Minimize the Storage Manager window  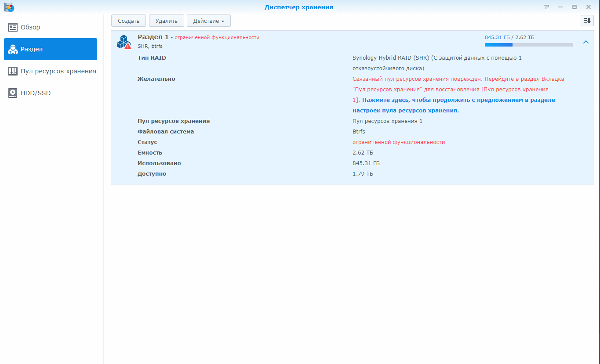[x=560, y=7]
